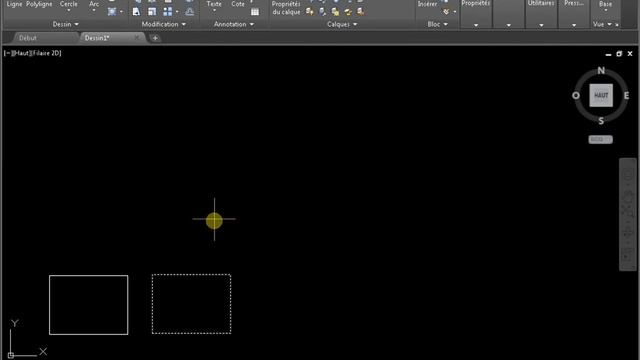640x360 pixels.
Task: Open the array icon's dropdown arrow
Action: pos(177,12)
